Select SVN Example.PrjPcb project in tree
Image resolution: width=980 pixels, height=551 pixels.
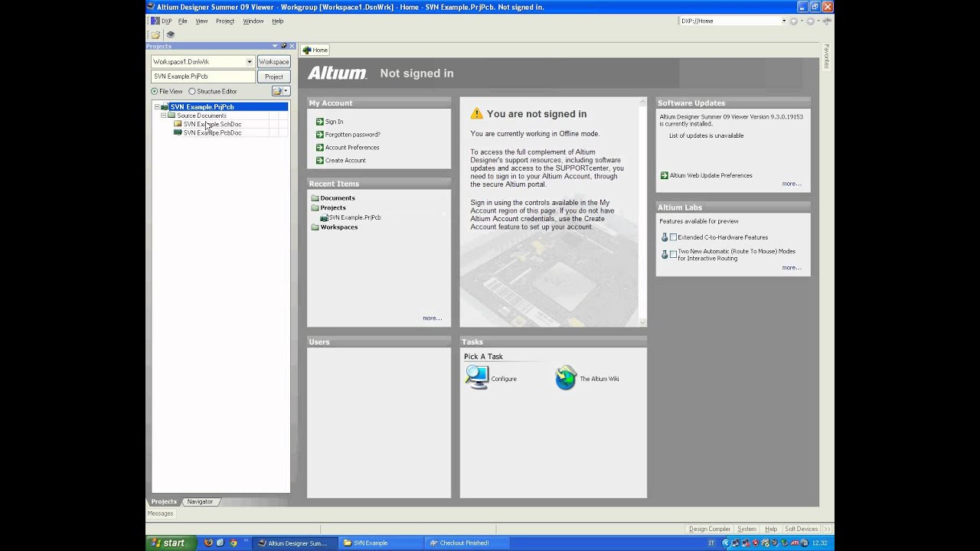point(202,107)
